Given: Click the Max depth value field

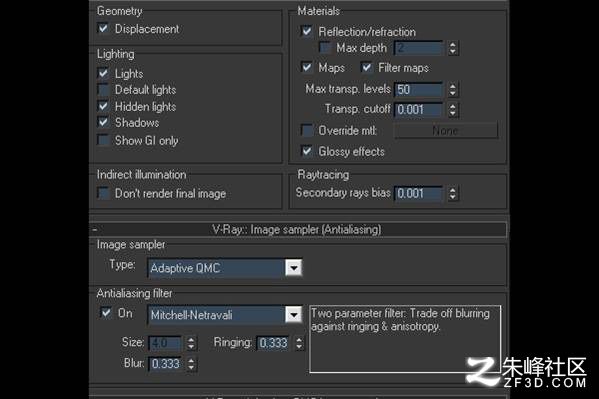Looking at the screenshot, I should 418,48.
